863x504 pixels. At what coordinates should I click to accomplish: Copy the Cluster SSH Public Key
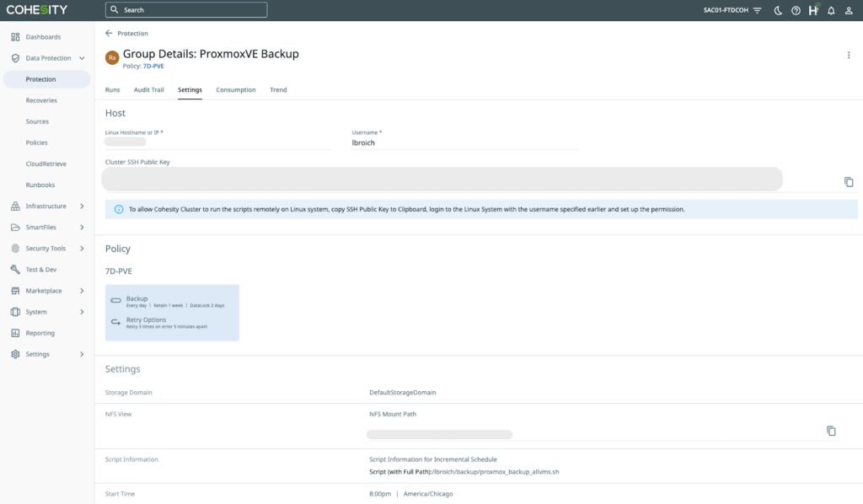click(x=848, y=181)
